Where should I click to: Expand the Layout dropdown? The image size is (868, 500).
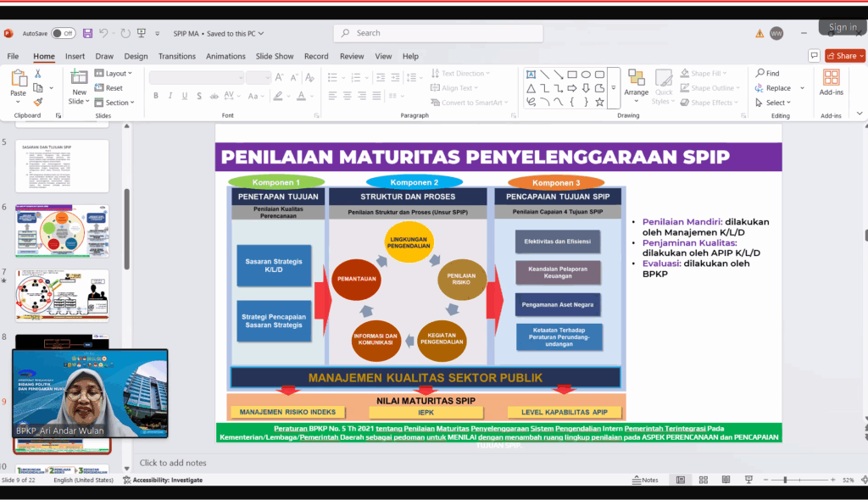point(114,74)
